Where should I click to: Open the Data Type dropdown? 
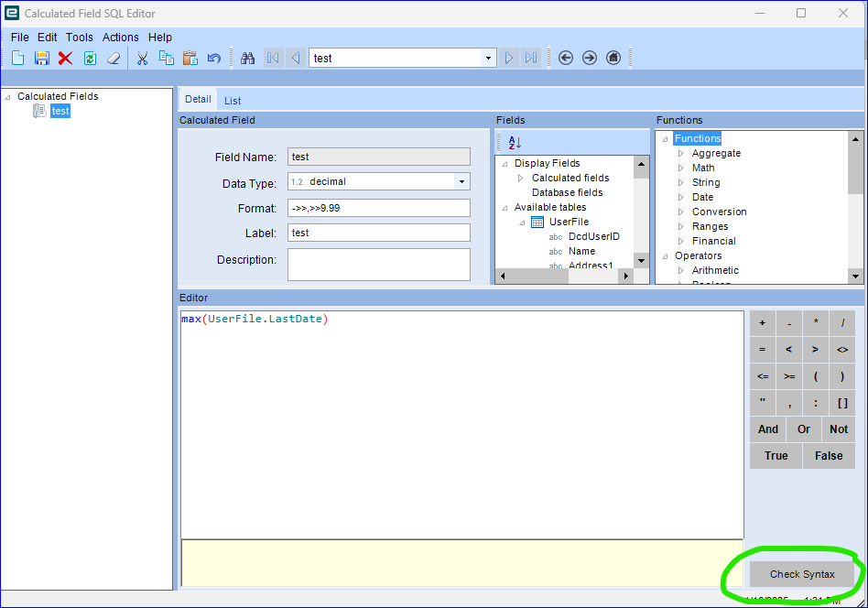[461, 181]
